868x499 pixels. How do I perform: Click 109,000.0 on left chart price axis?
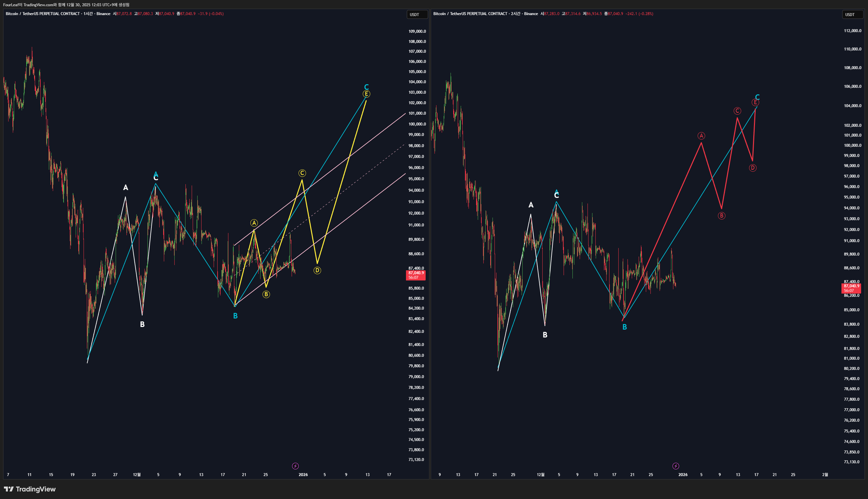click(417, 31)
